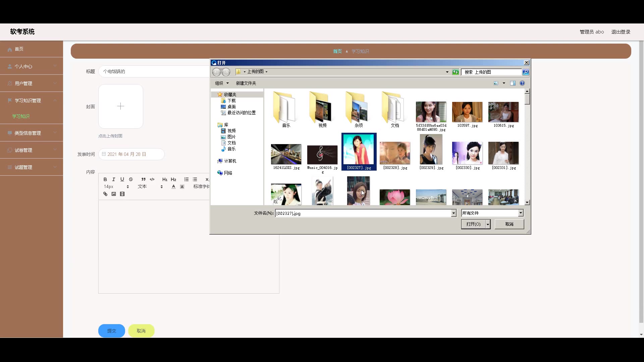
Task: Toggle the preview pane in file dialog
Action: tap(513, 83)
